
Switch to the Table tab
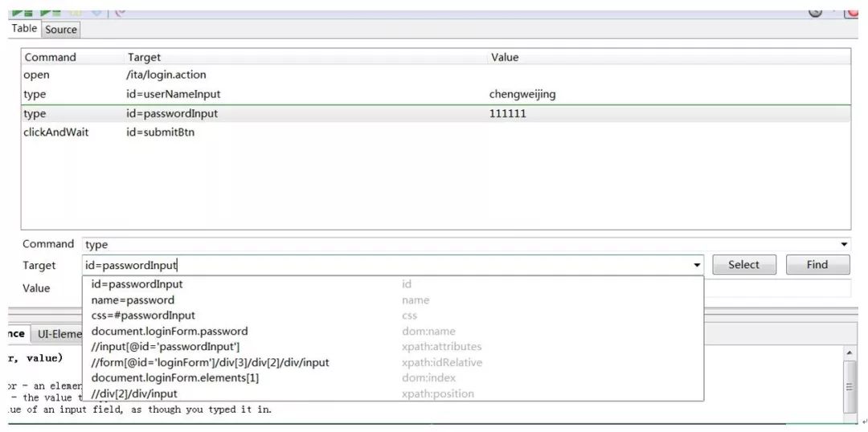(x=24, y=29)
